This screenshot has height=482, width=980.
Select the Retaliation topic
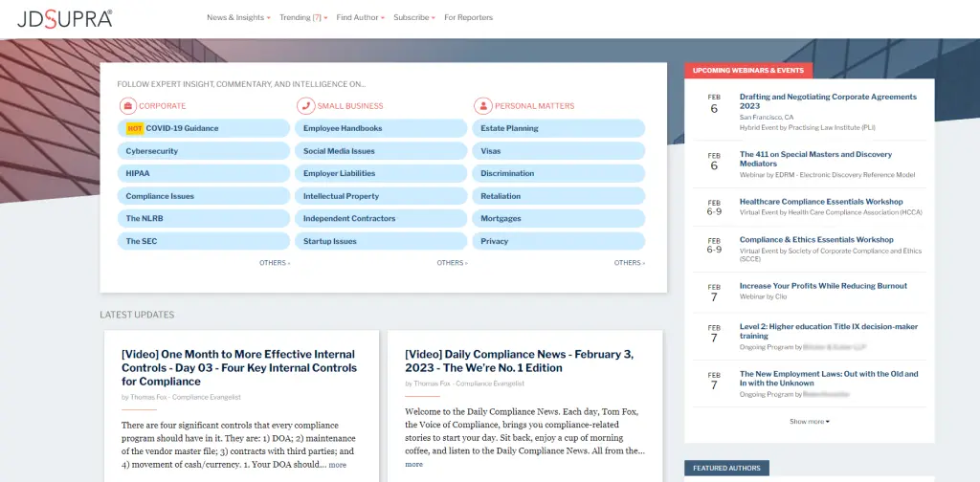click(x=559, y=196)
